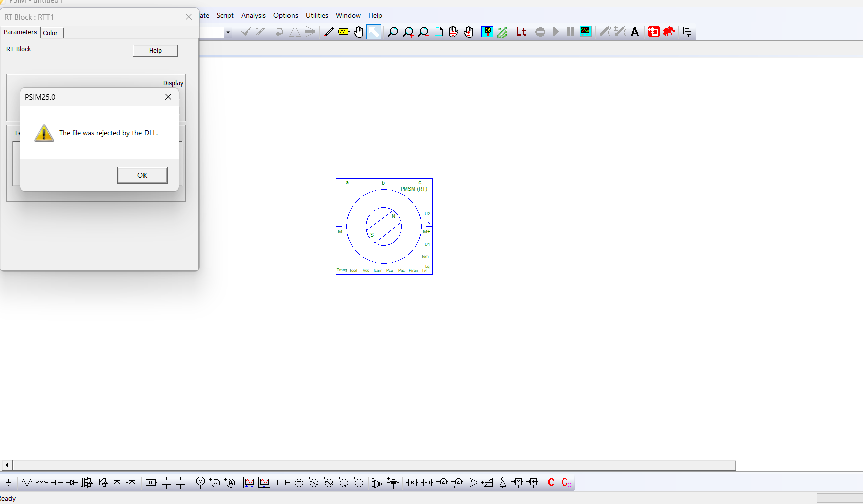Click the warning message text in dialog
Screen dimensions: 863x504
pyautogui.click(x=108, y=133)
